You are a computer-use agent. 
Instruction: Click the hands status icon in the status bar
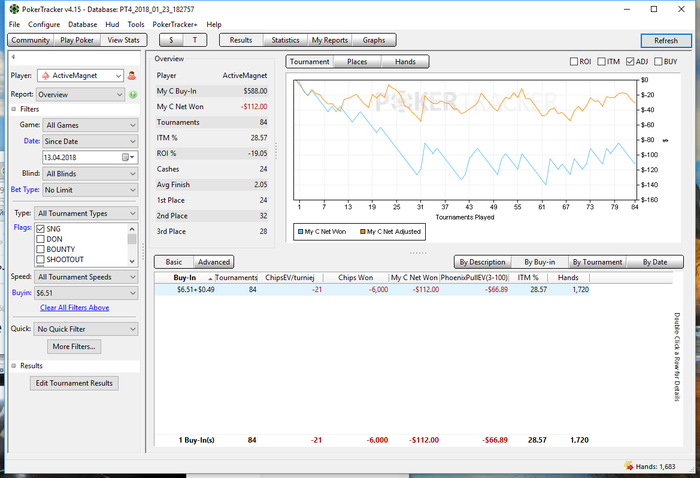(629, 466)
